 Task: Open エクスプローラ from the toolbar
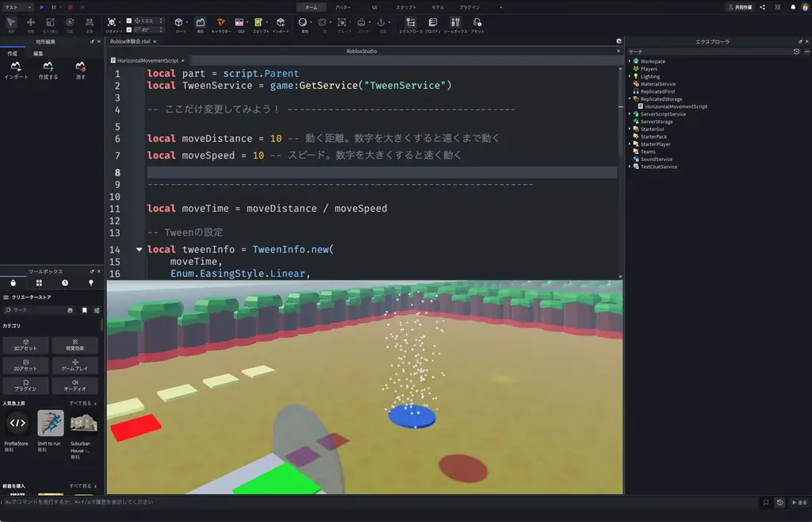411,23
